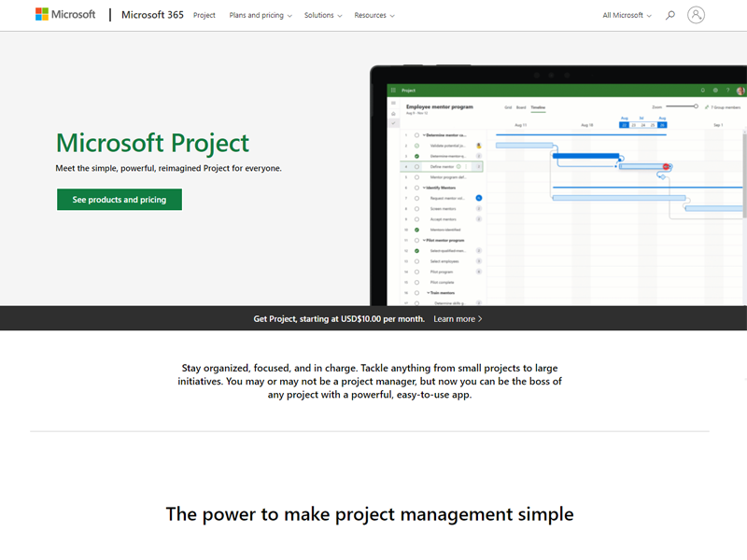Open the app launcher waffle in Project
This screenshot has width=747, height=560.
[393, 90]
